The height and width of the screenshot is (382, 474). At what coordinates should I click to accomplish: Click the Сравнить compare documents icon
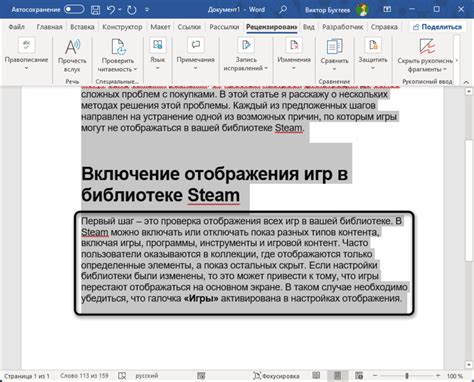[x=334, y=46]
